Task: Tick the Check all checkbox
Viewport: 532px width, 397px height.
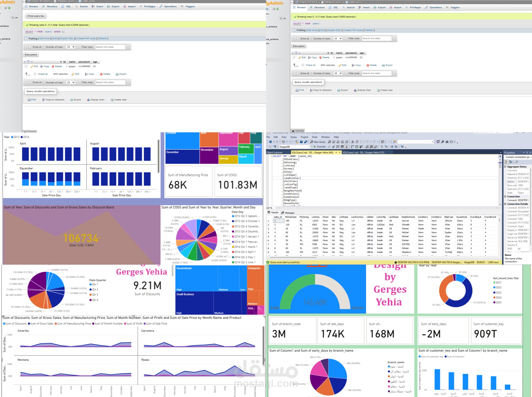Action: click(x=35, y=74)
